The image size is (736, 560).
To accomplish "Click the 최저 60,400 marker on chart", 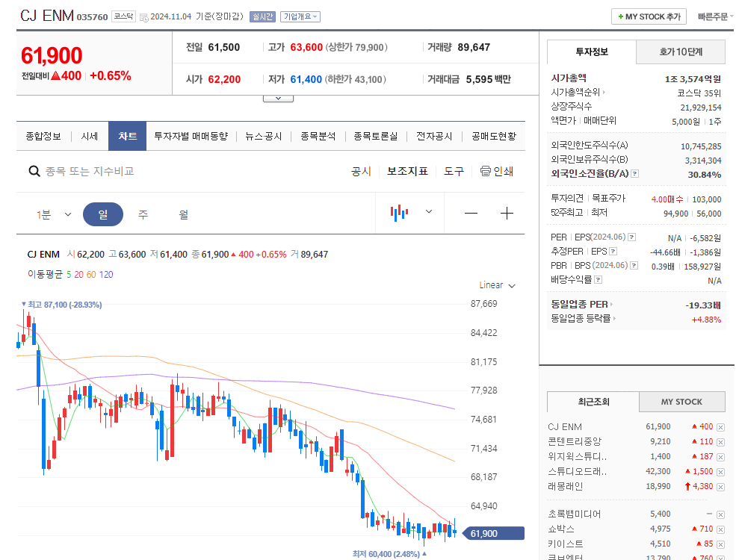I will (389, 554).
